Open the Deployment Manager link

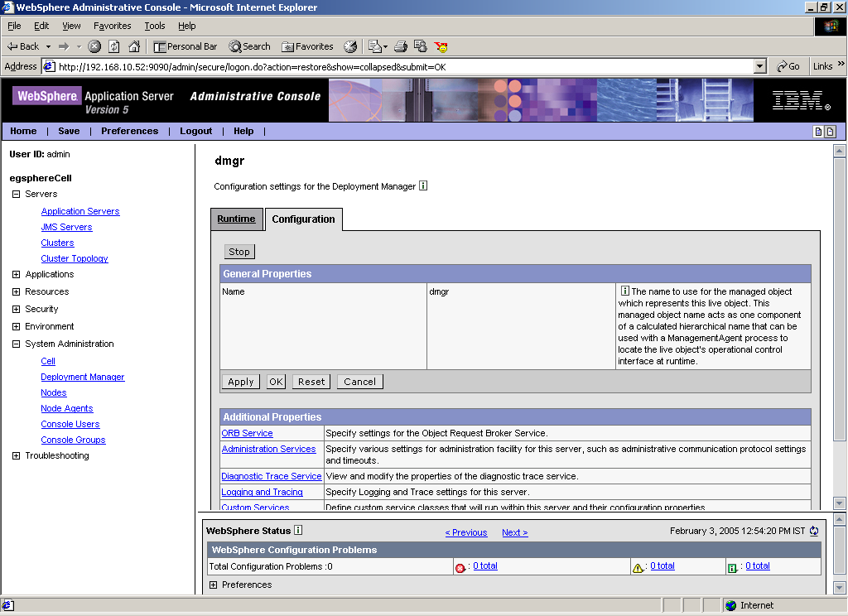tap(83, 377)
